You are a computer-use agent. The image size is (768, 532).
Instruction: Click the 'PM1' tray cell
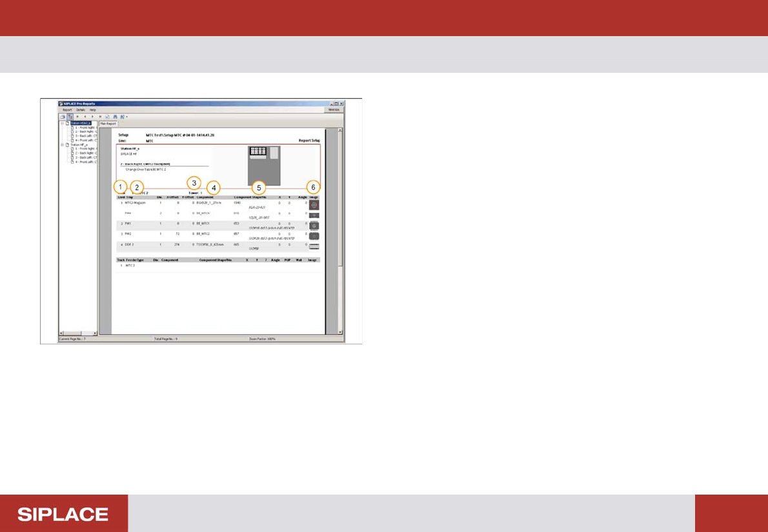pyautogui.click(x=128, y=223)
